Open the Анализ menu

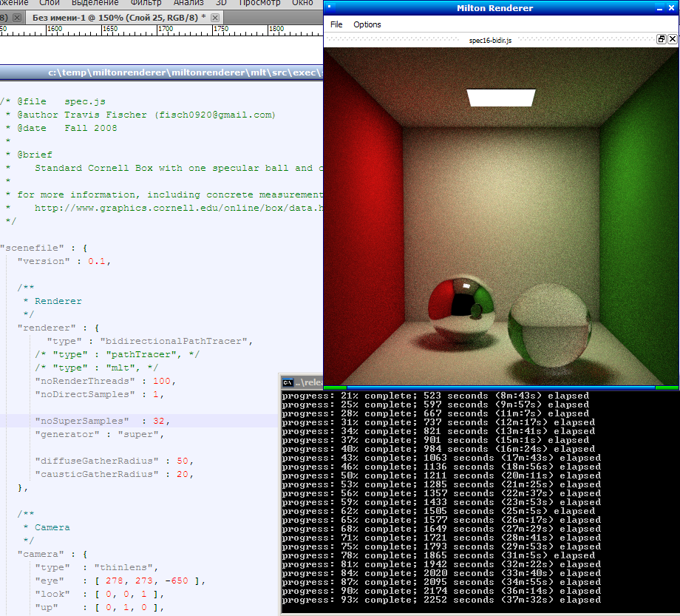click(x=188, y=3)
